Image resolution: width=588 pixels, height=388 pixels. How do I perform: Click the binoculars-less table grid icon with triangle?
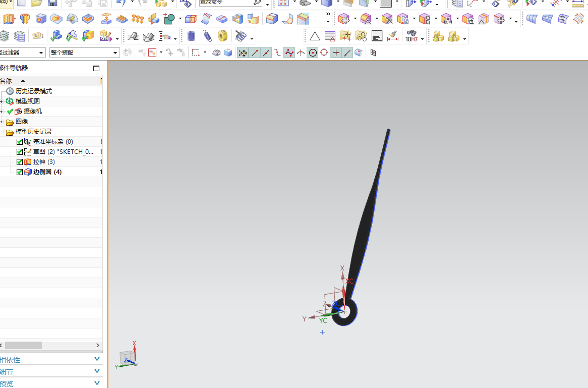330,36
